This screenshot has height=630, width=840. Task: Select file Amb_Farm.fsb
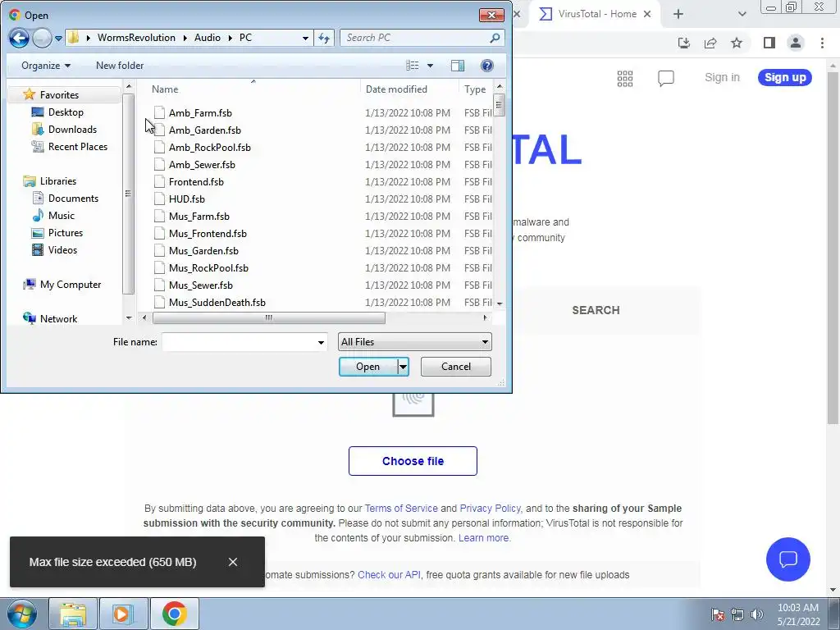[x=200, y=113]
